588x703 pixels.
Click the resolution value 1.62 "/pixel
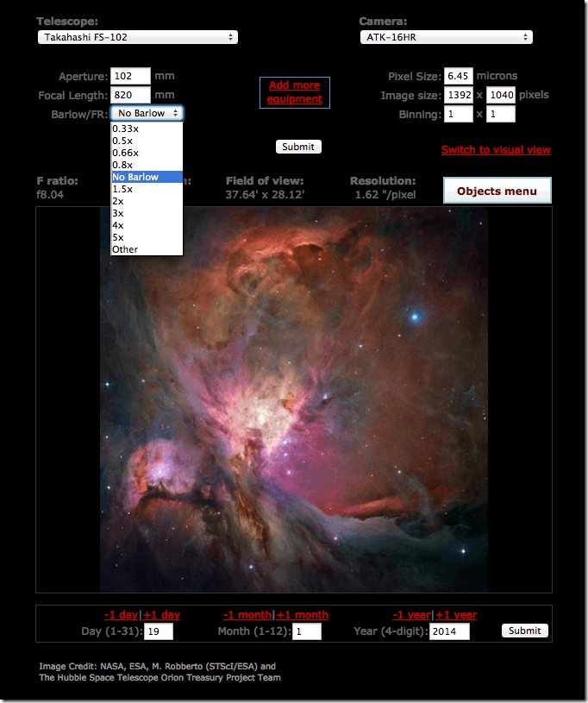pyautogui.click(x=385, y=195)
